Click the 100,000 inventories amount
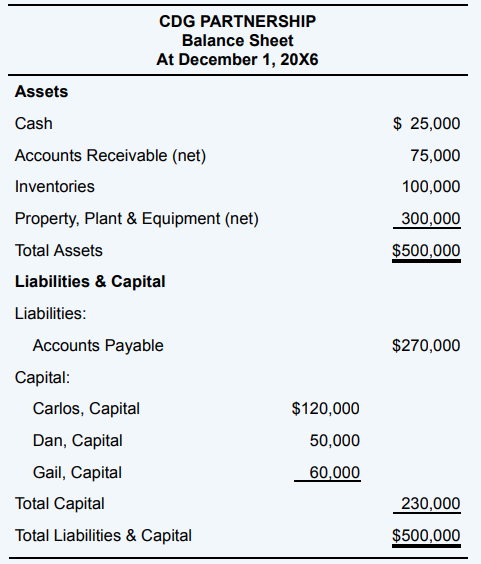The width and height of the screenshot is (481, 564). coord(431,187)
